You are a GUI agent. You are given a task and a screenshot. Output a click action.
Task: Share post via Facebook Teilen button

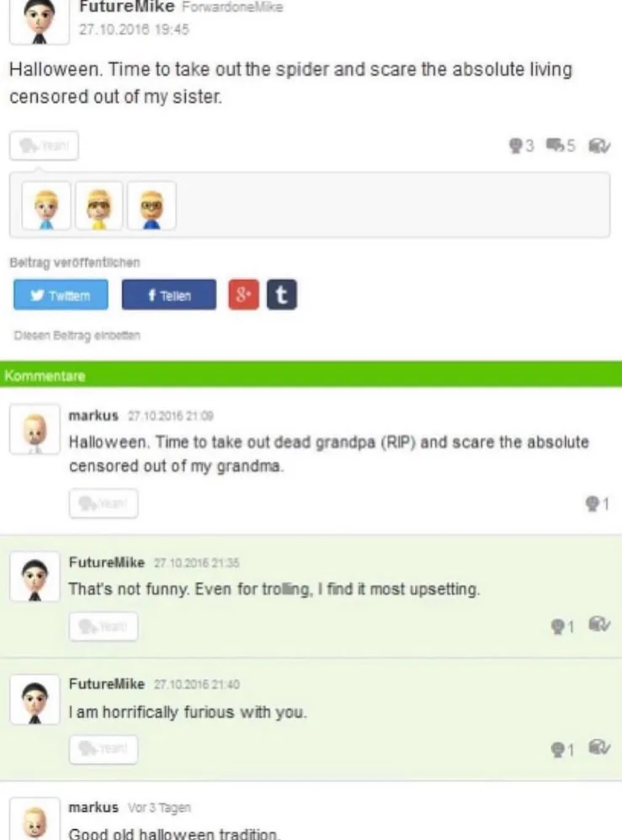click(169, 295)
